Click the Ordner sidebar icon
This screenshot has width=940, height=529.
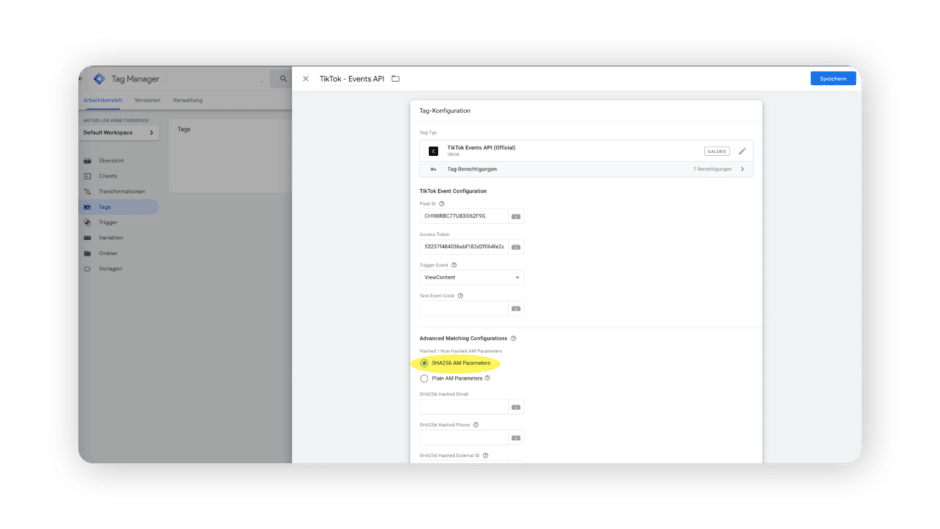(x=88, y=254)
